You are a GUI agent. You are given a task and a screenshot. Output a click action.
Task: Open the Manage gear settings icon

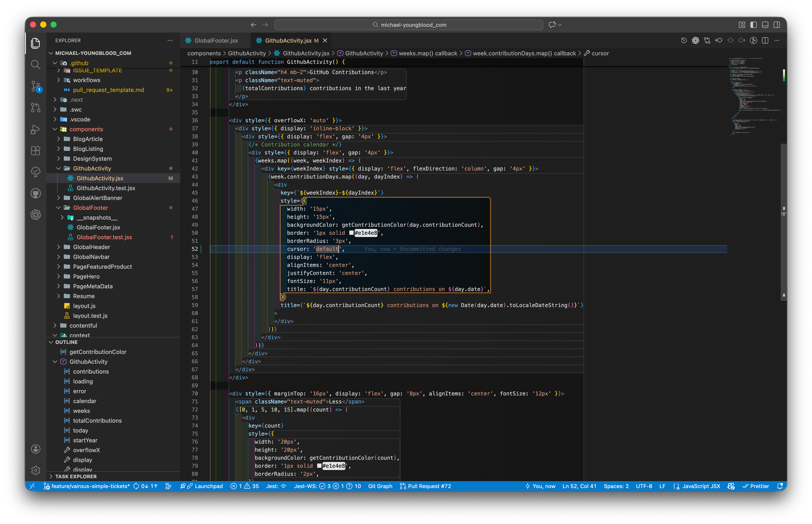tap(35, 470)
